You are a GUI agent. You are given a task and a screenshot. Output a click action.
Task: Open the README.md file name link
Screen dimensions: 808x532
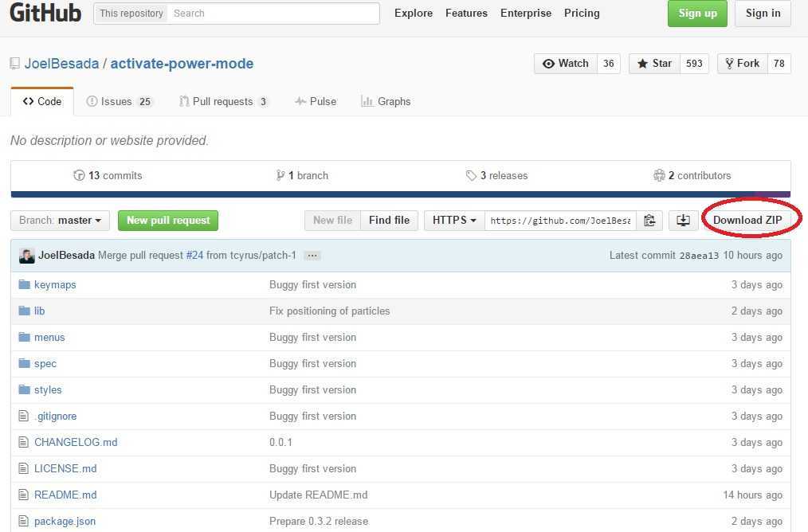tap(65, 495)
